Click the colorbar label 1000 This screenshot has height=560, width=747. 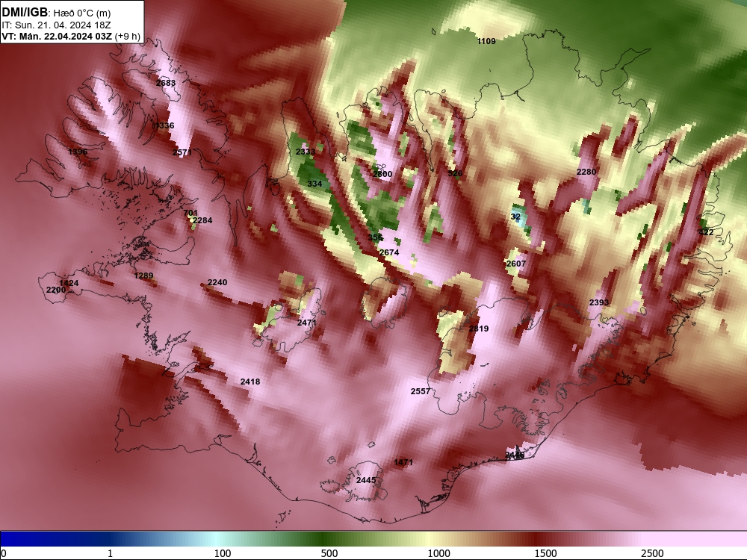(x=438, y=553)
